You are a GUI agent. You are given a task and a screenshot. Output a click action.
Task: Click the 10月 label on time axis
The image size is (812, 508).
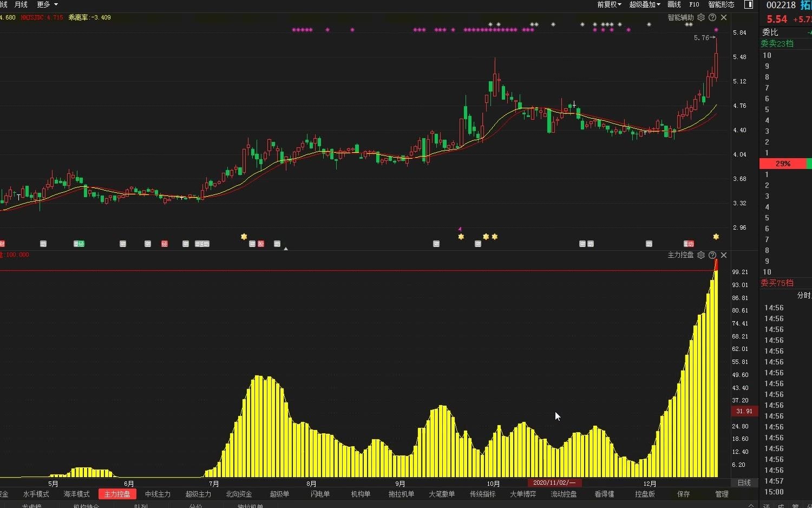coord(493,484)
